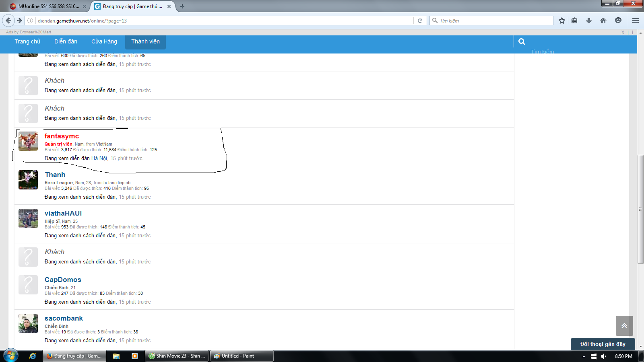Reload the page with the refresh icon
Screen dimensions: 644x362
tap(420, 21)
